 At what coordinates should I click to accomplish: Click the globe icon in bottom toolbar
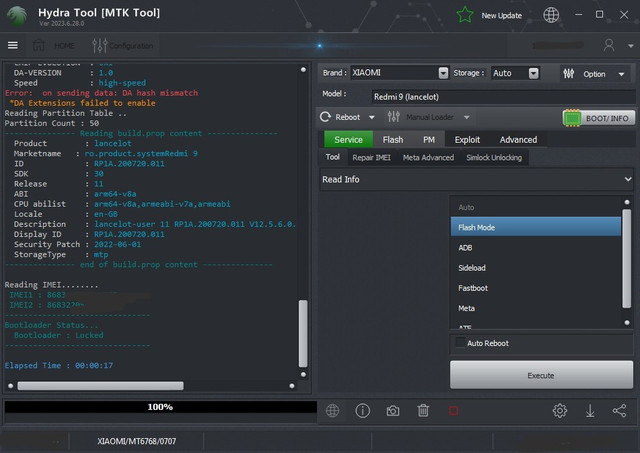[332, 411]
